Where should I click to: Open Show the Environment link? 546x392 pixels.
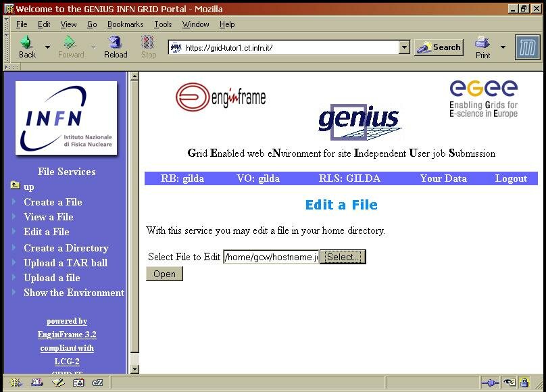[x=74, y=293]
